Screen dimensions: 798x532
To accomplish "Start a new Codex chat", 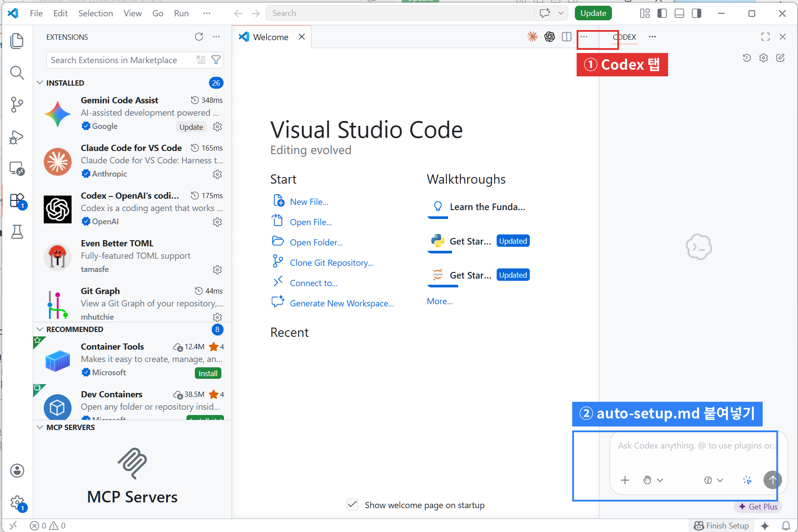I will click(780, 58).
